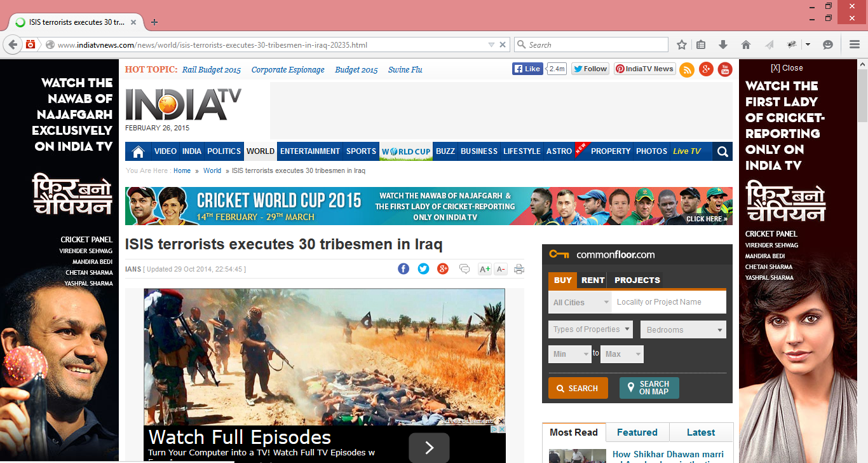Open the ENTERTAINMENT menu section

coord(310,151)
